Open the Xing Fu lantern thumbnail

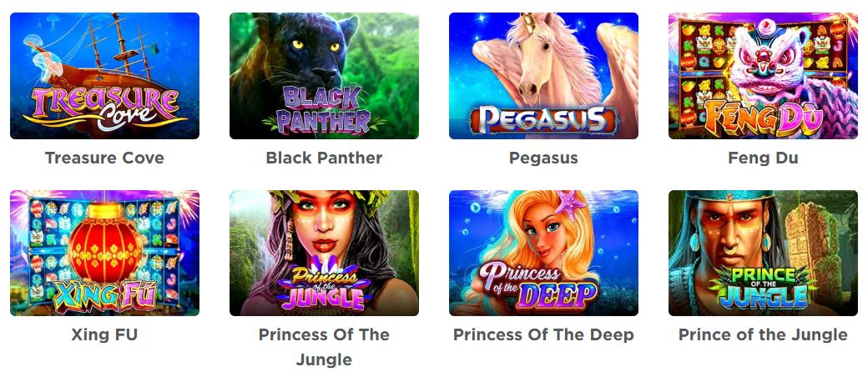pyautogui.click(x=104, y=253)
